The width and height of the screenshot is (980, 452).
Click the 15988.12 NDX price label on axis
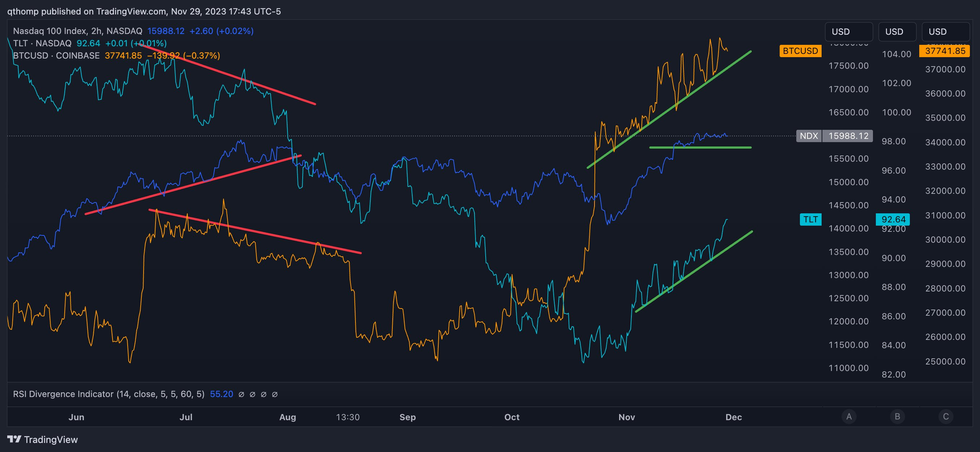[848, 136]
